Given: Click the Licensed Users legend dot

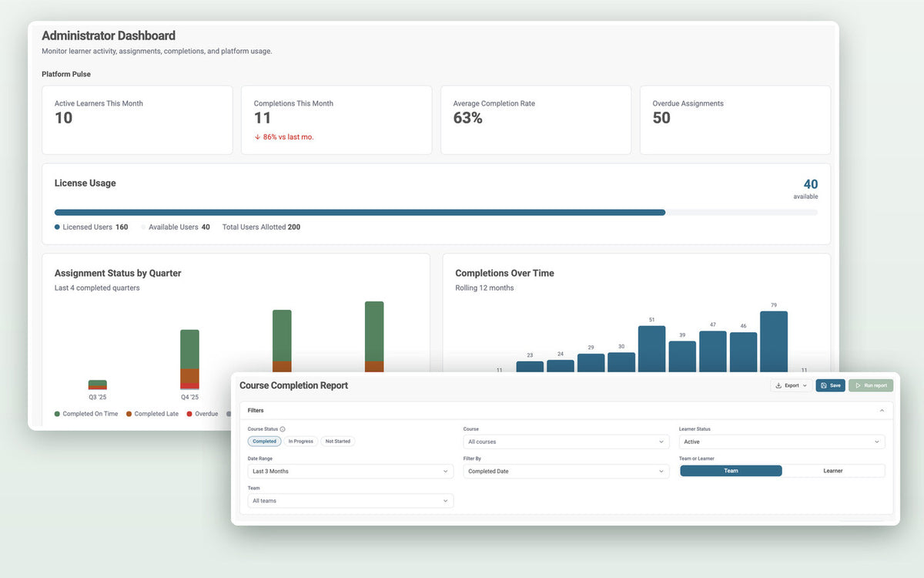Looking at the screenshot, I should [x=57, y=227].
